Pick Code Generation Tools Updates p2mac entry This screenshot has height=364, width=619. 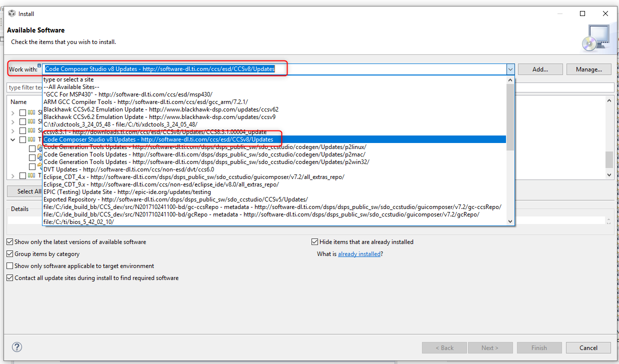(x=274, y=154)
